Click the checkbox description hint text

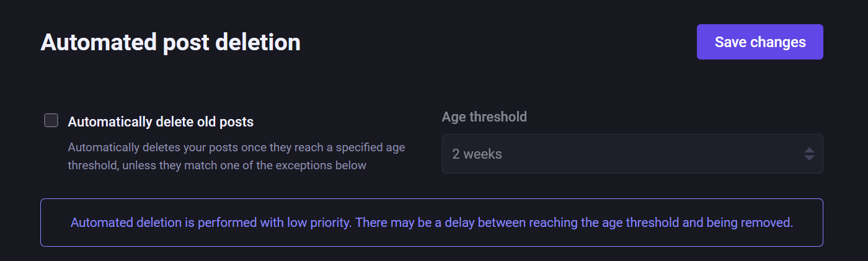236,157
